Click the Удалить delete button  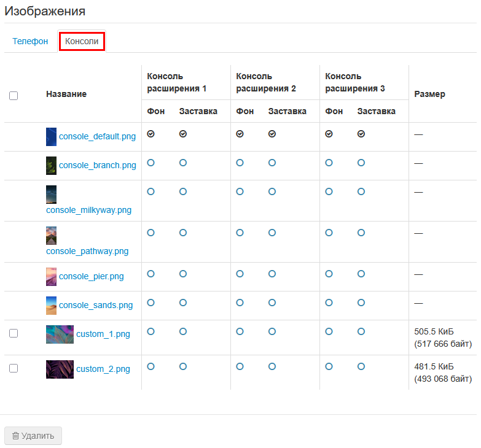click(33, 436)
